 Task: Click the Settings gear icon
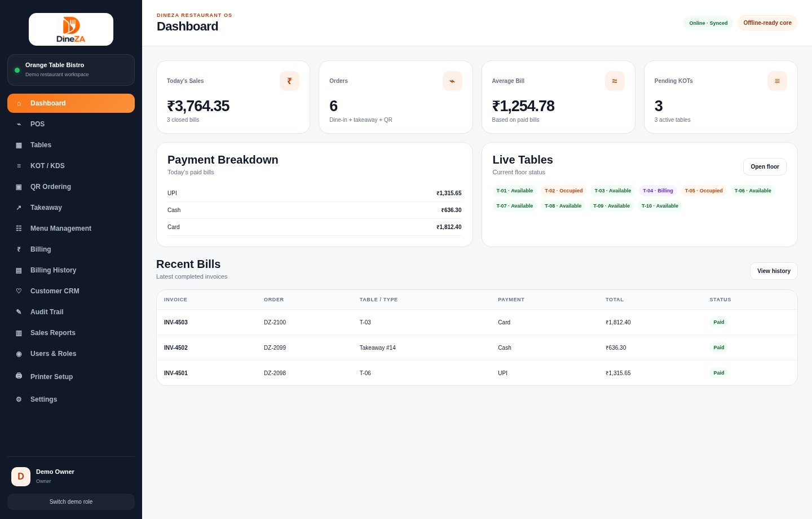coord(19,399)
